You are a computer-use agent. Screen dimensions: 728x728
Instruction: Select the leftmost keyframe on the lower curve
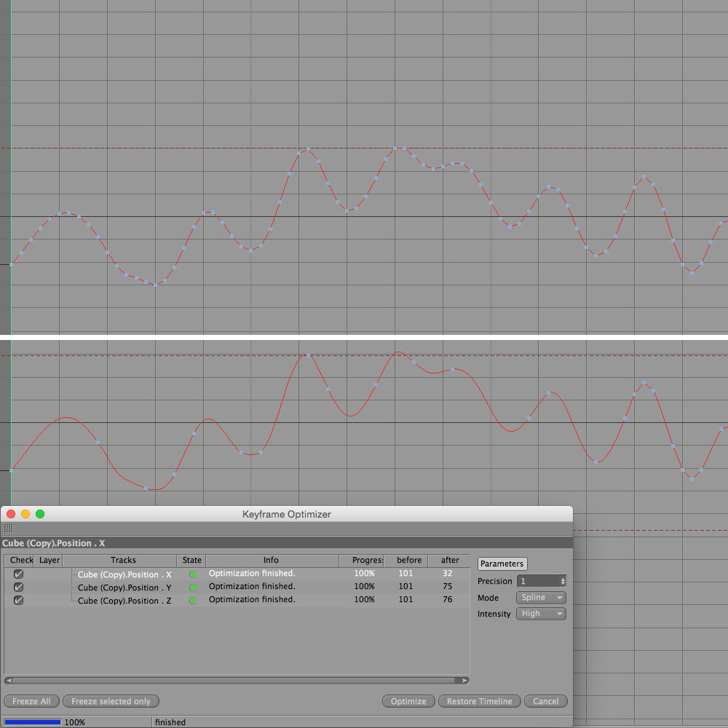[11, 470]
